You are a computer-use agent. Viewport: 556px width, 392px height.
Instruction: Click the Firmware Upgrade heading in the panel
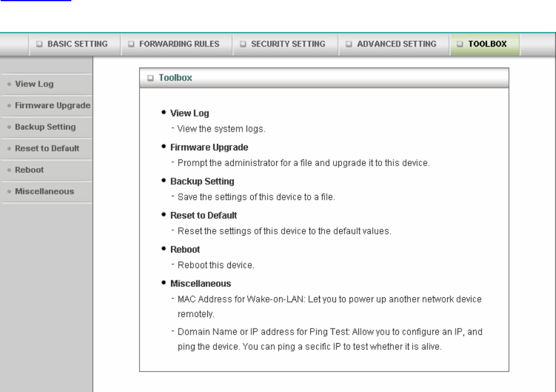coord(209,147)
